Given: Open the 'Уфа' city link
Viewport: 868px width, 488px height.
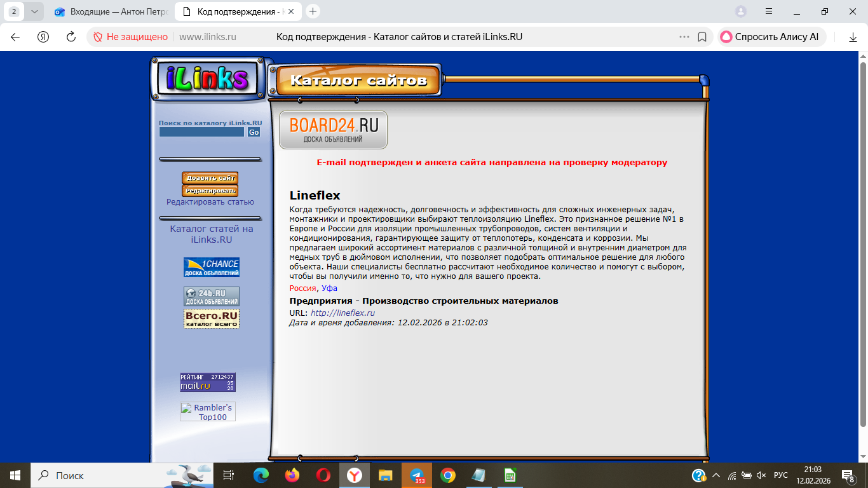Looking at the screenshot, I should 329,288.
